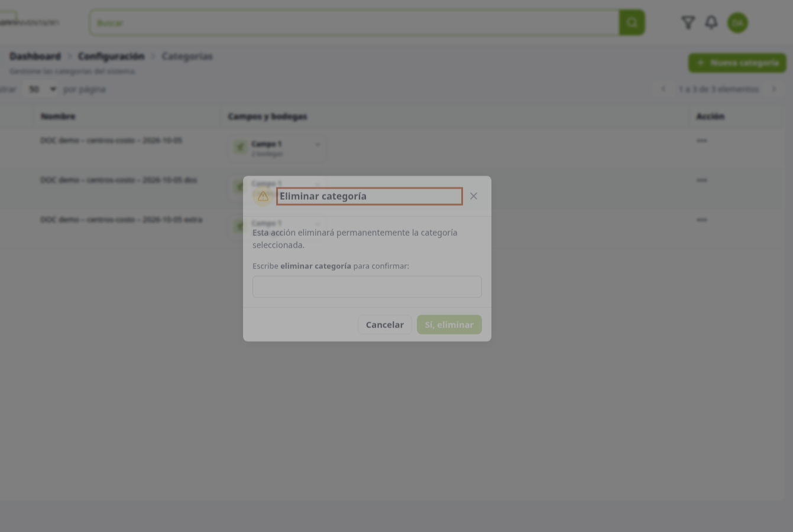This screenshot has height=532, width=793.
Task: Open the filter funnel icon
Action: click(688, 22)
